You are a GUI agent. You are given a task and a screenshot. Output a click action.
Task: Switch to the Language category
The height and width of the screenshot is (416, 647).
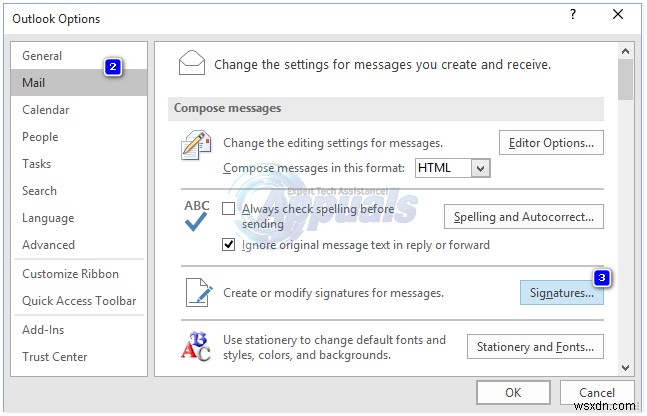(79, 218)
